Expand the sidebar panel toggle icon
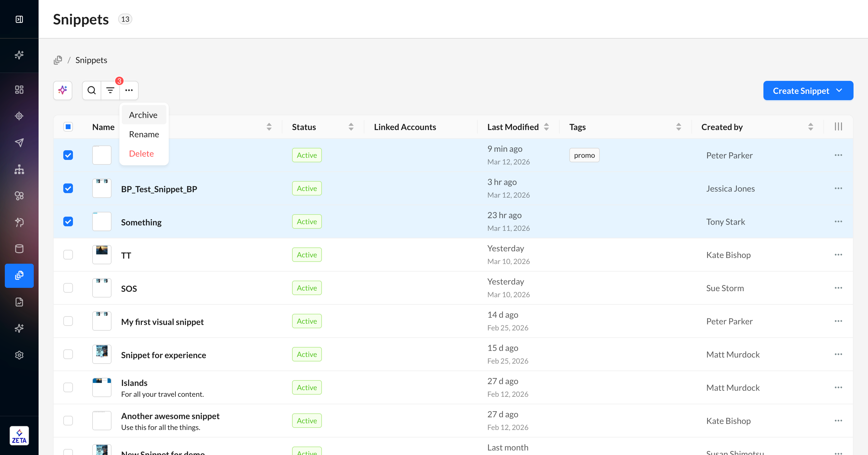 click(19, 19)
